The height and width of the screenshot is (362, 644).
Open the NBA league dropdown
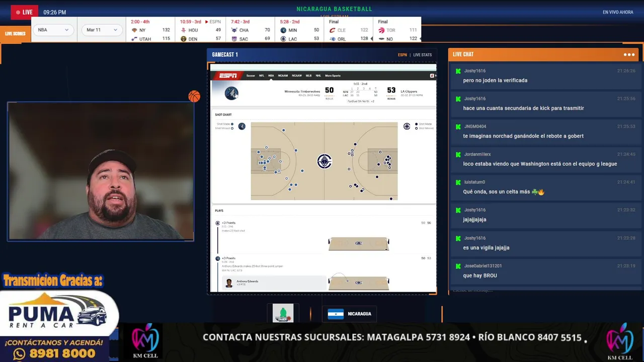(x=53, y=30)
